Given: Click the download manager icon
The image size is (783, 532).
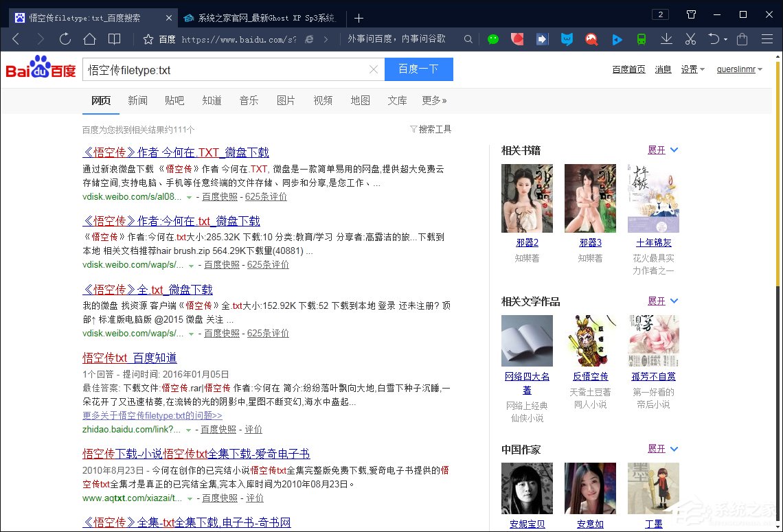Looking at the screenshot, I should pyautogui.click(x=666, y=39).
